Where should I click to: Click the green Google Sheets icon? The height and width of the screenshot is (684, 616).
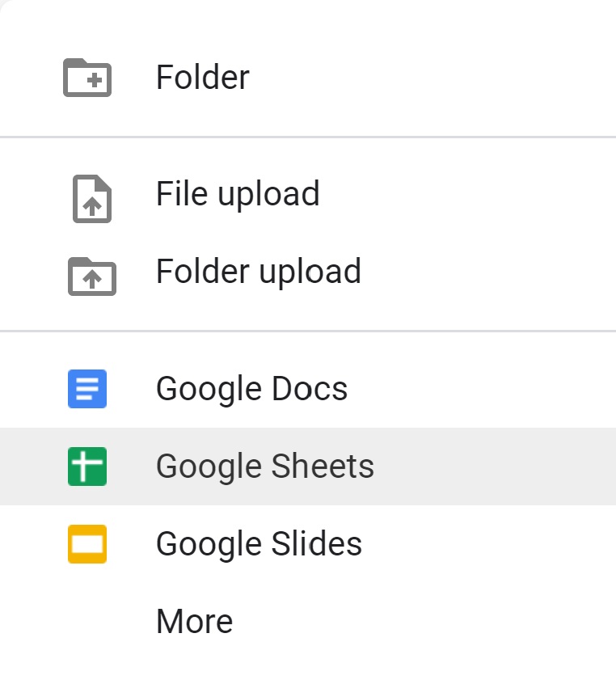[87, 467]
